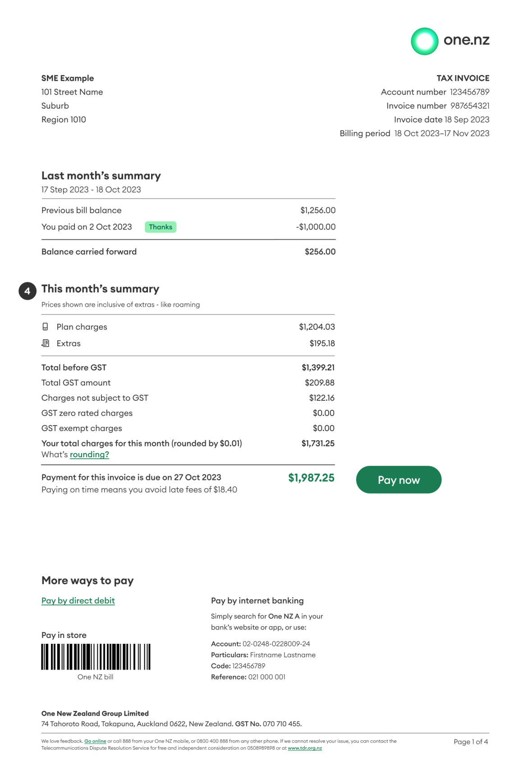Viewport: 532px width, 780px height.
Task: Click the Extras receipt icon
Action: coord(45,343)
